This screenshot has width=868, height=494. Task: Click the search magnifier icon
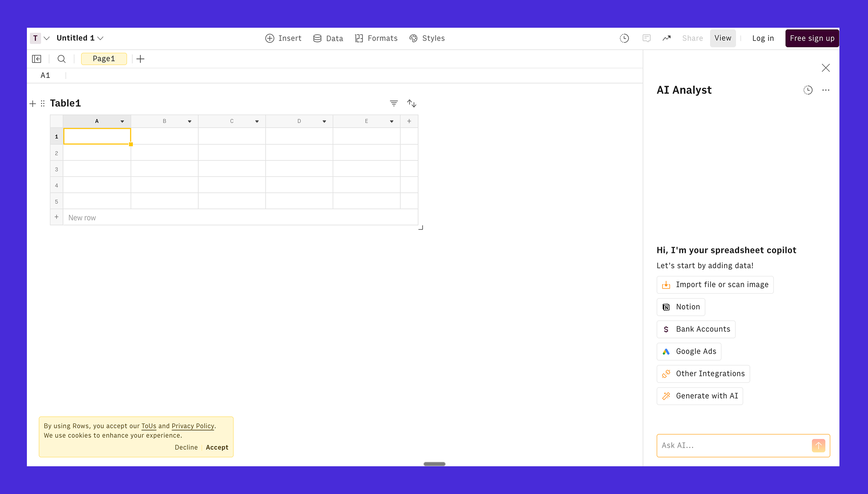(61, 59)
